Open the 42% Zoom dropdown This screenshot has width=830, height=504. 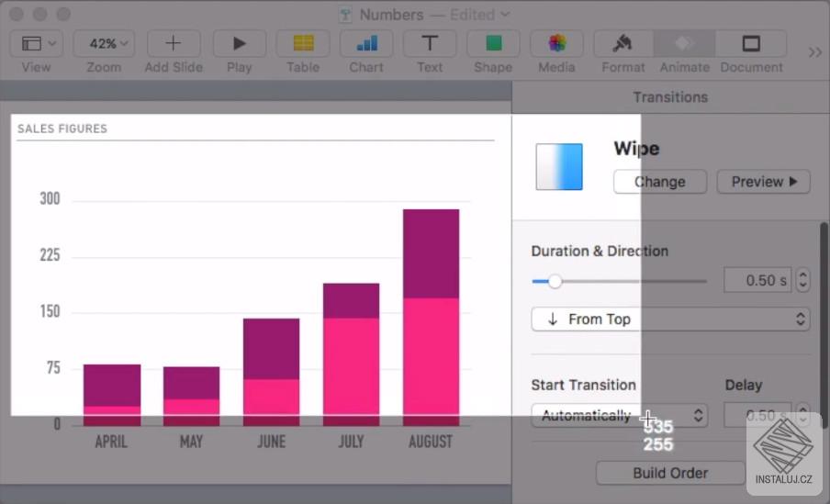[104, 43]
